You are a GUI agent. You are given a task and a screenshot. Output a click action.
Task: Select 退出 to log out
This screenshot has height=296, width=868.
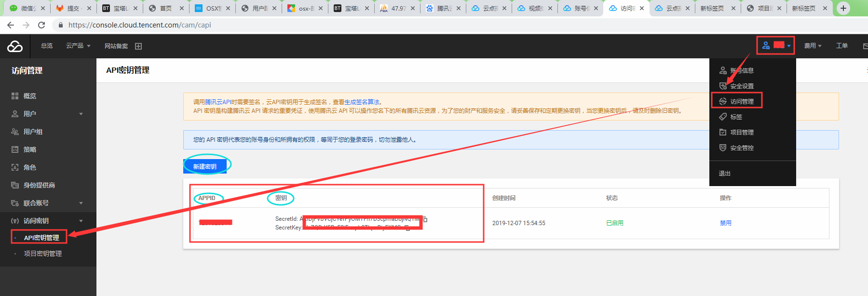725,174
